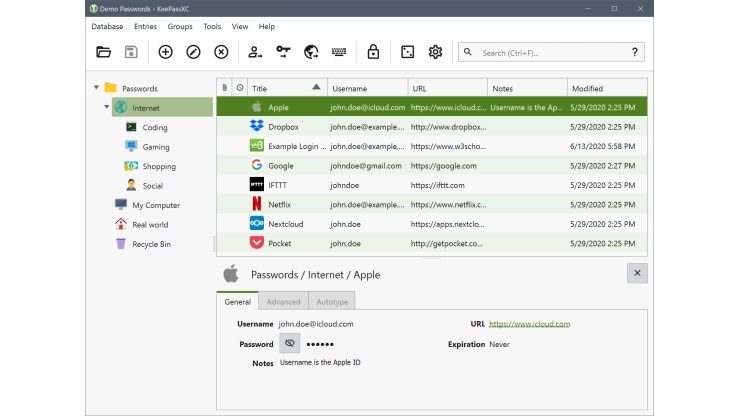Viewport: 740px width, 416px height.
Task: Click the Edit Entry pencil icon
Action: tap(193, 52)
